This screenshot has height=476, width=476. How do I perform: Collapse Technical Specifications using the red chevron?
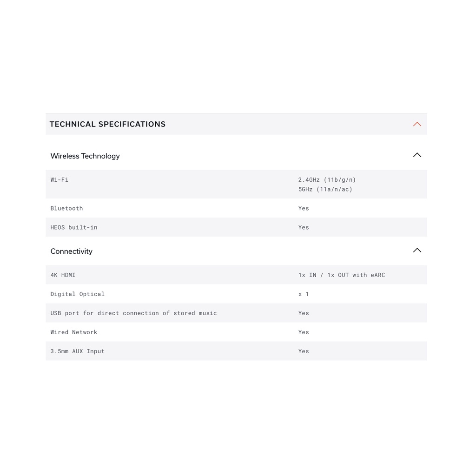(x=417, y=124)
